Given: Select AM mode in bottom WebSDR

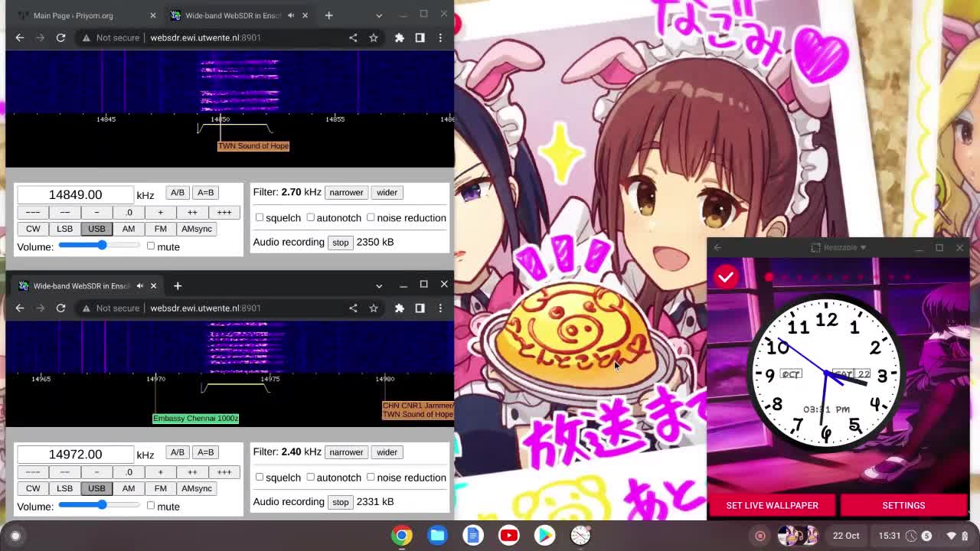Looking at the screenshot, I should pyautogui.click(x=129, y=488).
